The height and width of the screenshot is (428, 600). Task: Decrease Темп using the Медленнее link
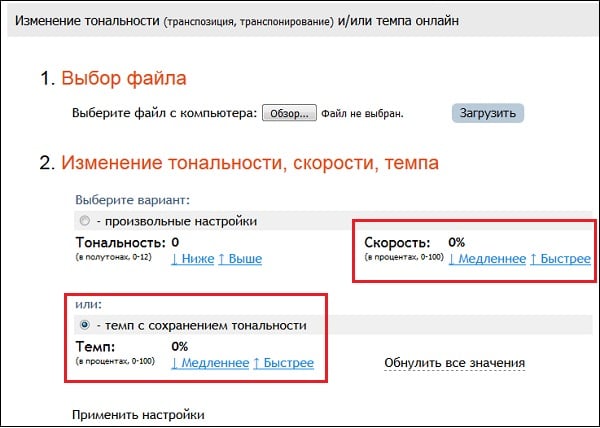tap(210, 362)
